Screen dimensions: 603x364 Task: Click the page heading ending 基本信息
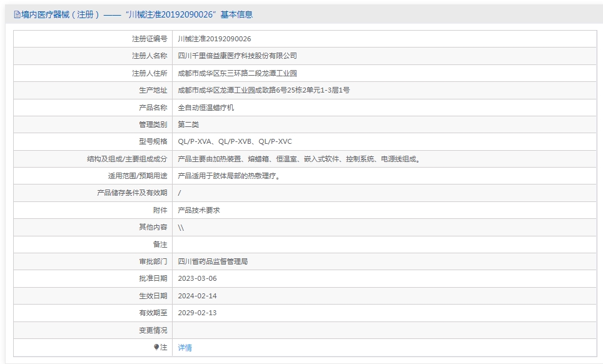point(137,14)
